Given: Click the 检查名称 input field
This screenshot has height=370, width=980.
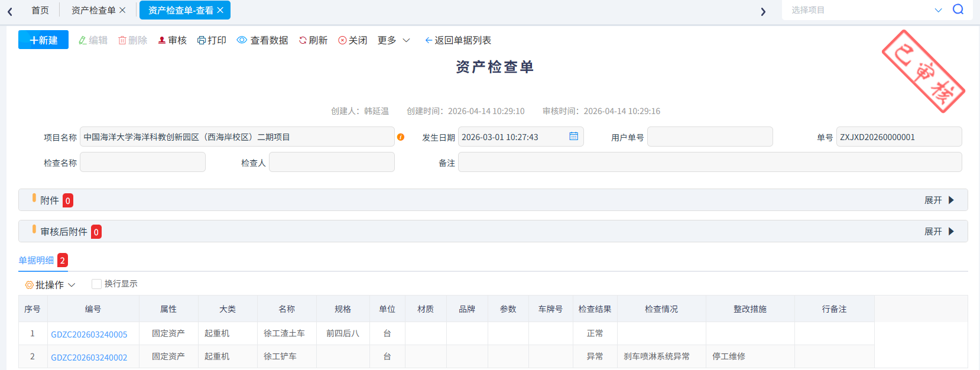Looking at the screenshot, I should pos(142,162).
